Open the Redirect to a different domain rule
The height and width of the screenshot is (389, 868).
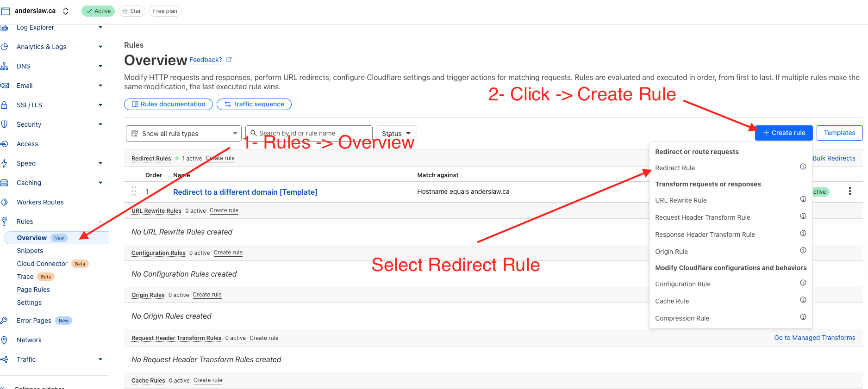[245, 192]
